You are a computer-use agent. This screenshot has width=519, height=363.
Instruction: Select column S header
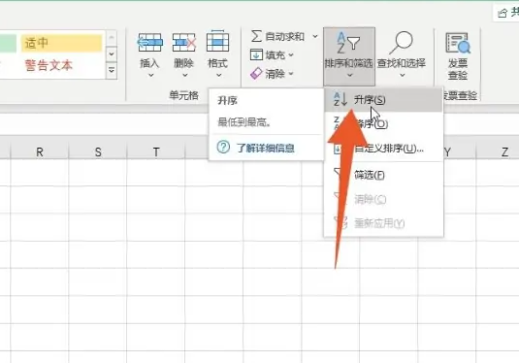(98, 152)
